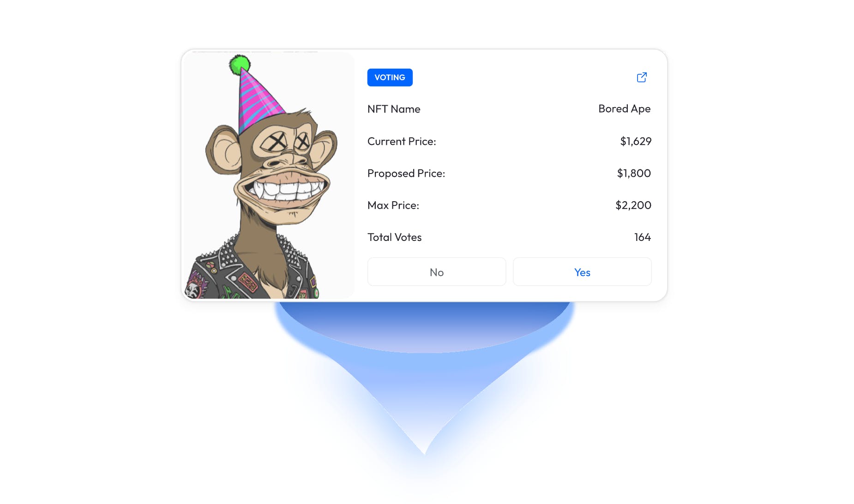Select the Bored Ape NFT image
This screenshot has height=504, width=854.
269,175
